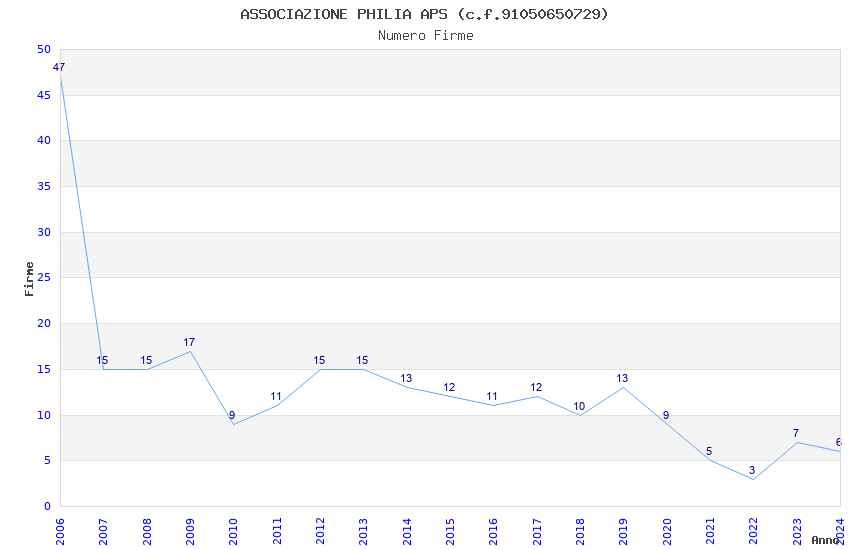Click the year 2013 on the x-axis
This screenshot has height=550, width=850.
click(363, 532)
